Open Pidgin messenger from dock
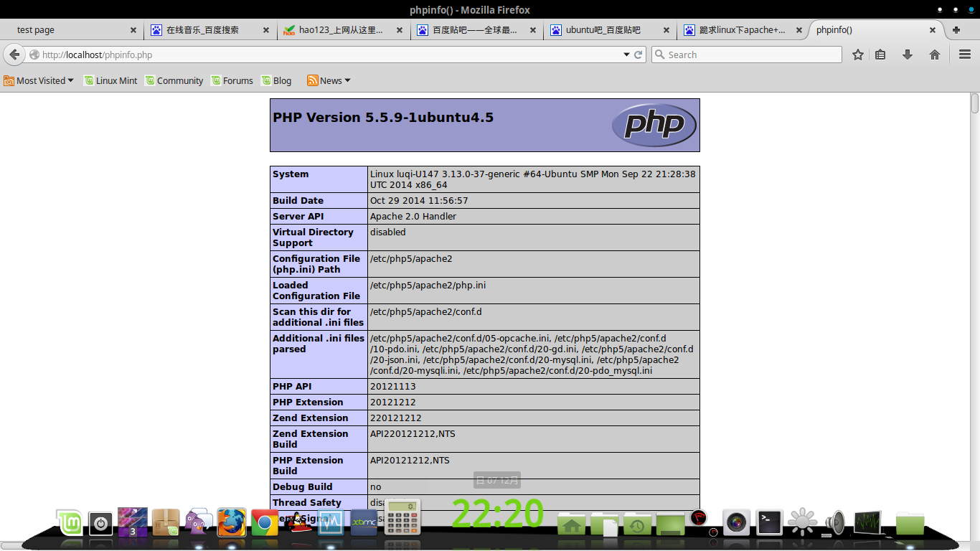 (199, 522)
